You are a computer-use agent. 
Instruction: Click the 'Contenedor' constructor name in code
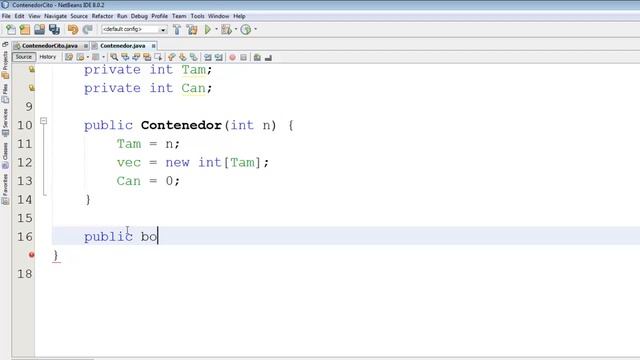coord(181,125)
